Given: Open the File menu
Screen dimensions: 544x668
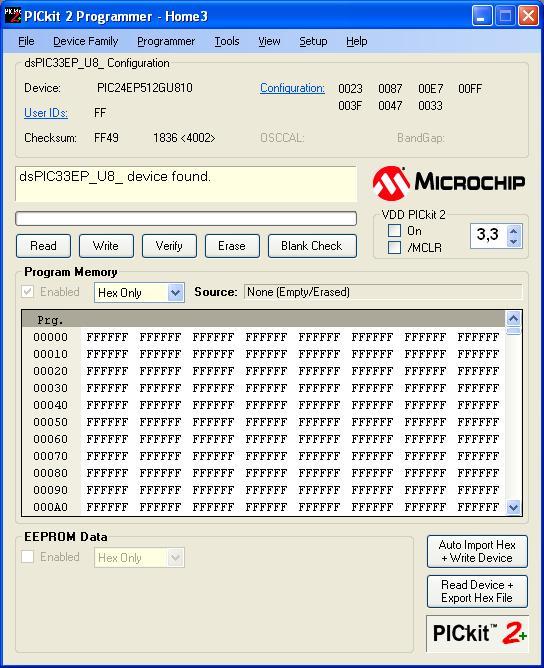Looking at the screenshot, I should [x=26, y=41].
